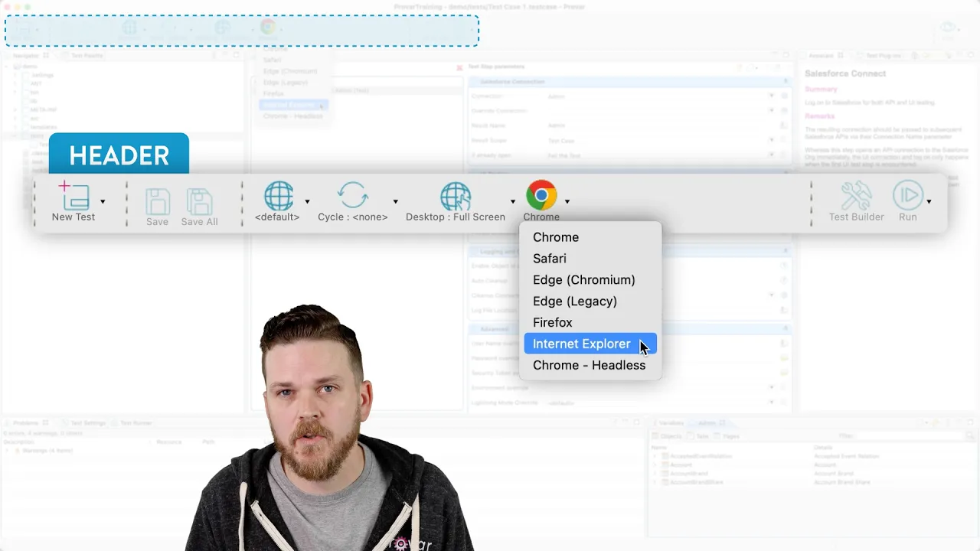Image resolution: width=980 pixels, height=551 pixels.
Task: Open the Result Scope dropdown arrow
Action: (772, 141)
